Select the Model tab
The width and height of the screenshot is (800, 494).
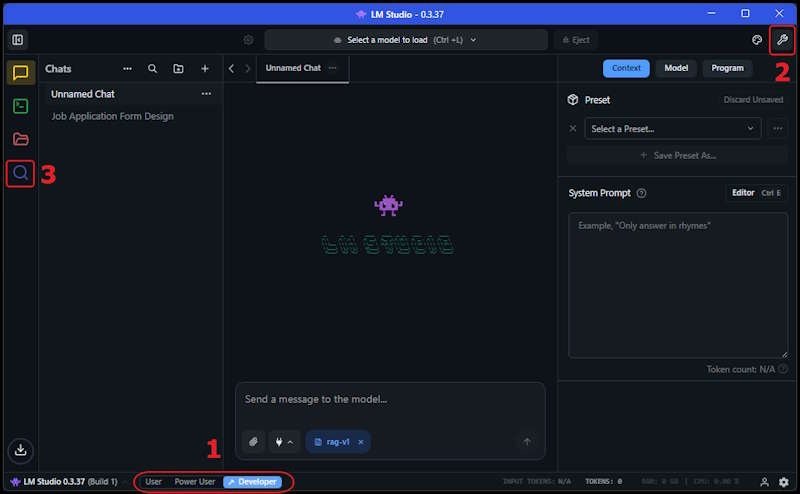point(676,68)
